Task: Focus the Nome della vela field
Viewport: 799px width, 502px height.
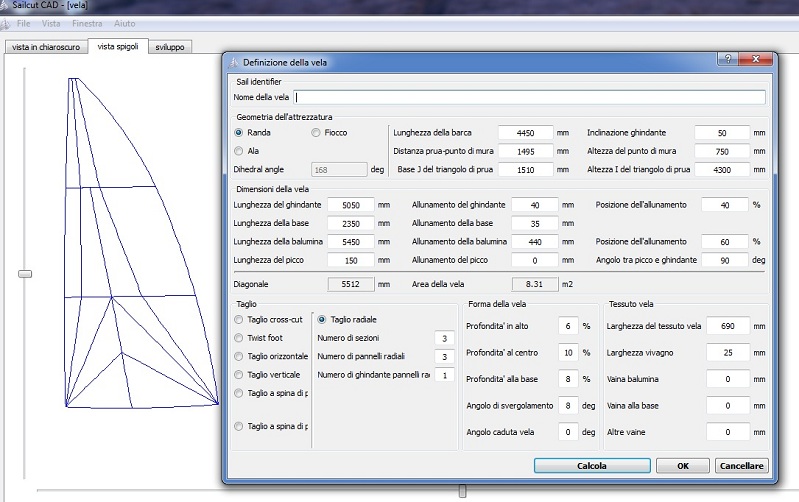Action: pyautogui.click(x=529, y=97)
